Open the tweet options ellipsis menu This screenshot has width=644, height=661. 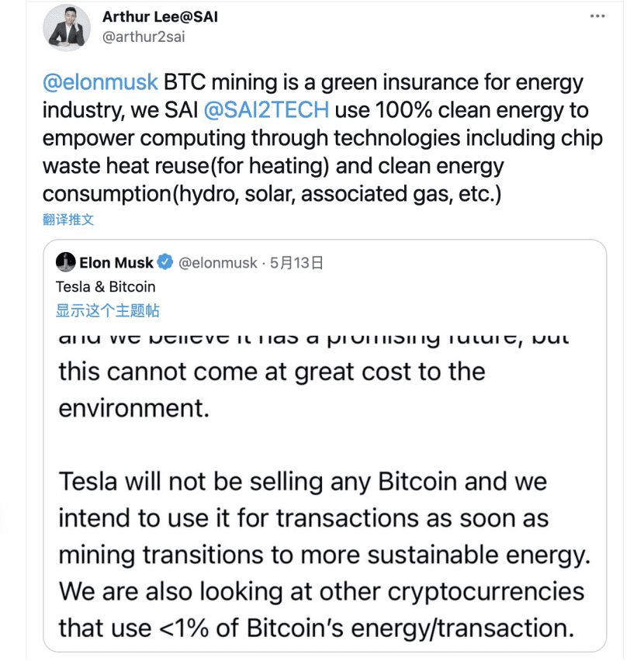597,16
